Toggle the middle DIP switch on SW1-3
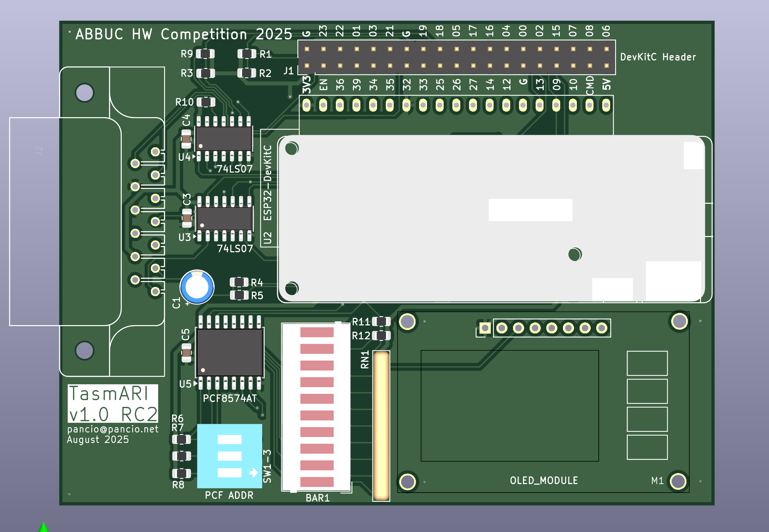 230,457
